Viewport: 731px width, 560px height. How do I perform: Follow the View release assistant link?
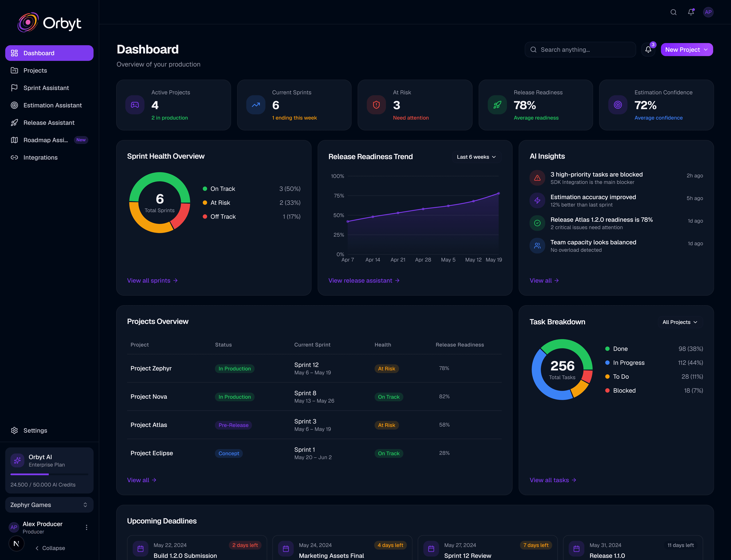(364, 281)
